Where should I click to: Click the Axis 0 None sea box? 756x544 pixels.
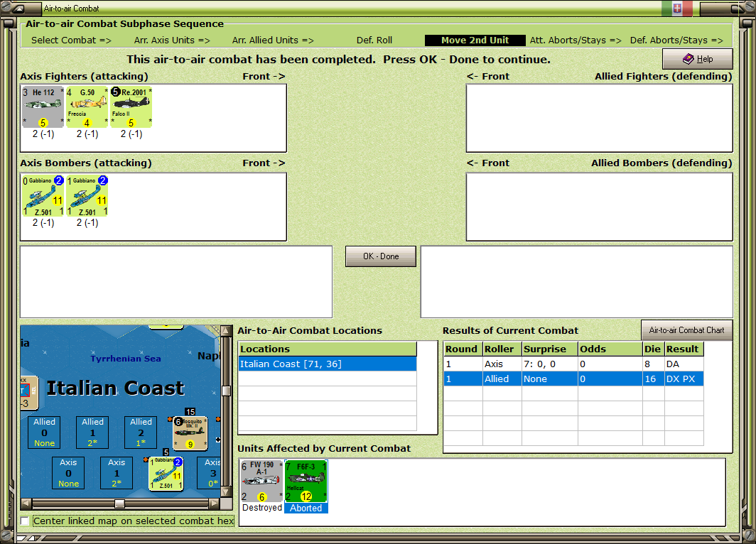coord(68,473)
